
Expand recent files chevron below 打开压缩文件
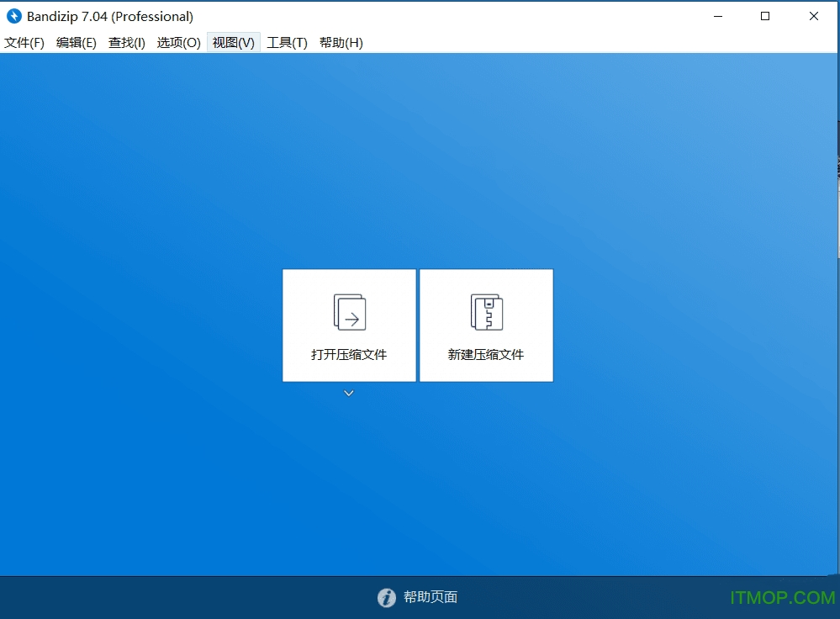pyautogui.click(x=349, y=394)
